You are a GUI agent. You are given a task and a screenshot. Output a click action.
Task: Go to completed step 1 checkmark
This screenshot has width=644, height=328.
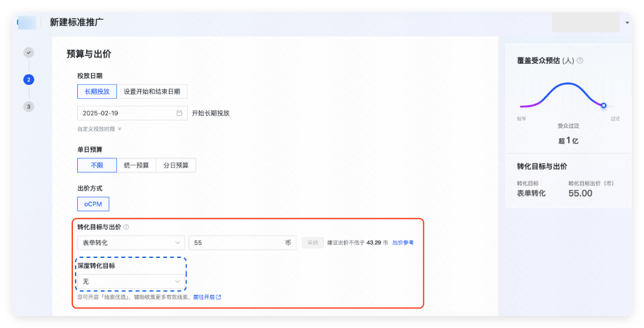click(x=28, y=53)
